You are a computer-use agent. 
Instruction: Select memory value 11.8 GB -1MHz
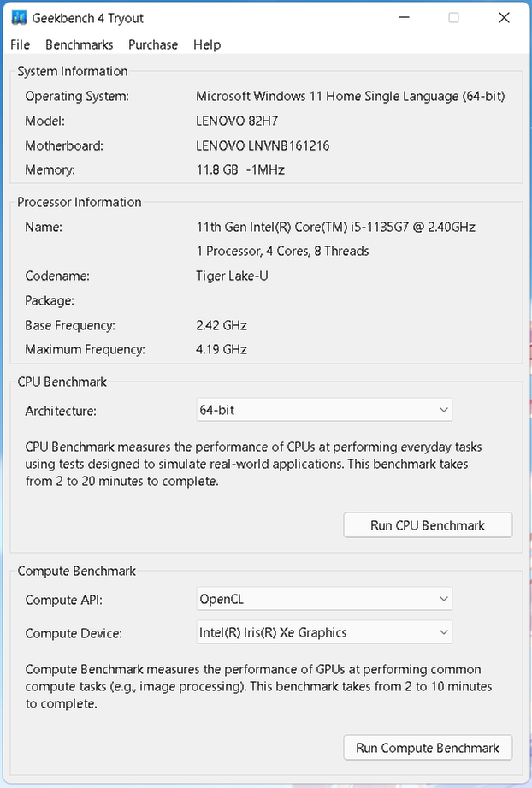pyautogui.click(x=240, y=170)
